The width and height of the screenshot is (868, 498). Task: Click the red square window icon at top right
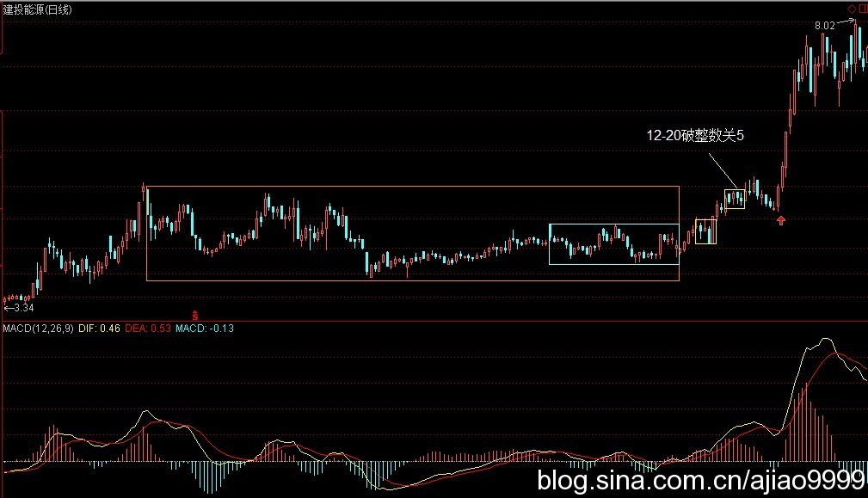tap(863, 9)
